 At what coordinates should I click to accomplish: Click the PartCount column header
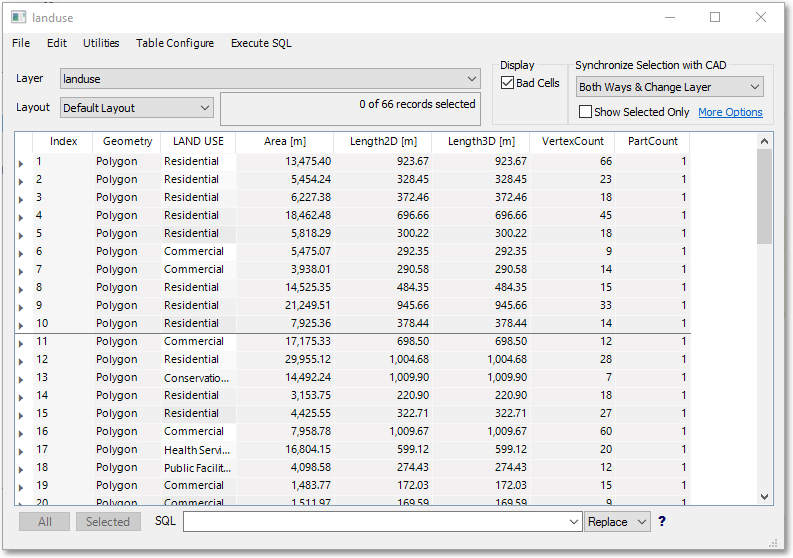(x=652, y=141)
